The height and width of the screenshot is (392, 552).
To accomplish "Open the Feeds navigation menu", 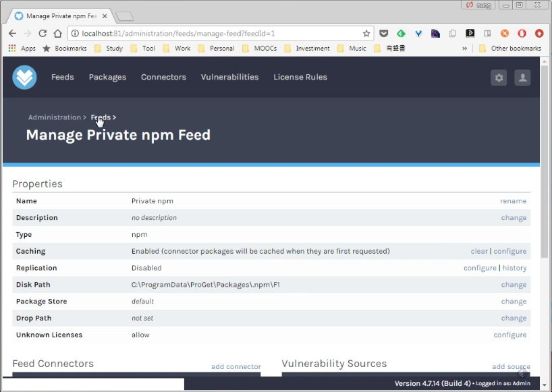I will [63, 77].
